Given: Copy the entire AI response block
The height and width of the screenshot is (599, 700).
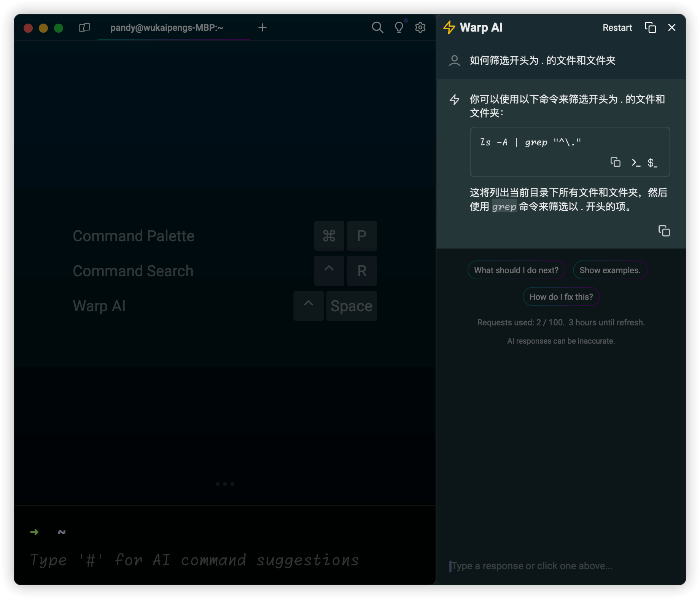Looking at the screenshot, I should 664,231.
